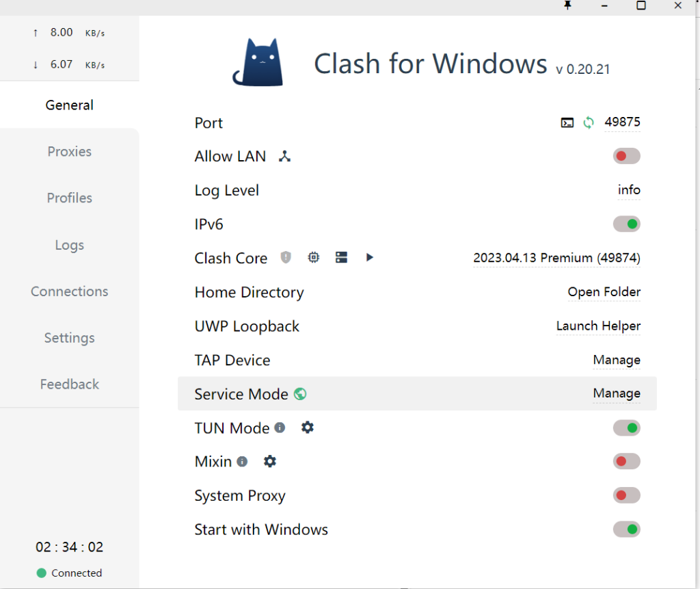Minimize the Clash window

click(604, 5)
